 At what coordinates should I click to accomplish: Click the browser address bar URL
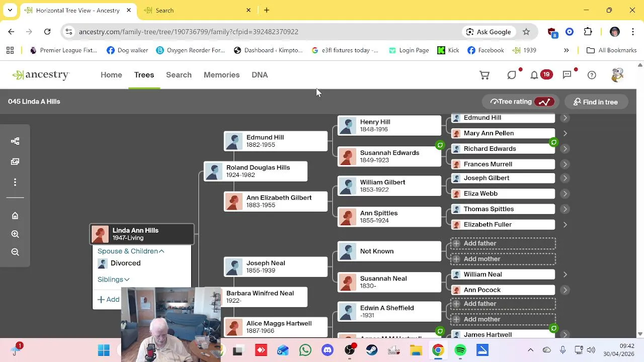[x=189, y=32]
